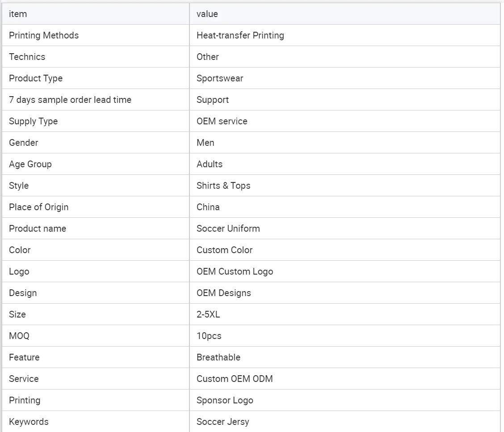Image resolution: width=504 pixels, height=432 pixels.
Task: Select the 'Soccer Jersy' keywords value
Action: (x=223, y=422)
